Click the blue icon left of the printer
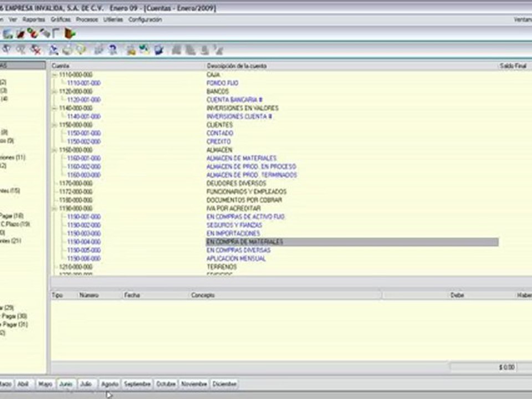 [x=53, y=50]
